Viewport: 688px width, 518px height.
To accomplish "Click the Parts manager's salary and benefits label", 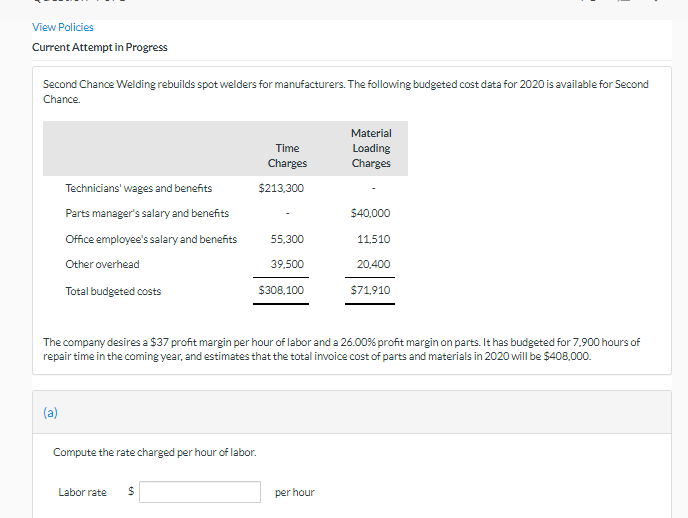I will pyautogui.click(x=147, y=213).
